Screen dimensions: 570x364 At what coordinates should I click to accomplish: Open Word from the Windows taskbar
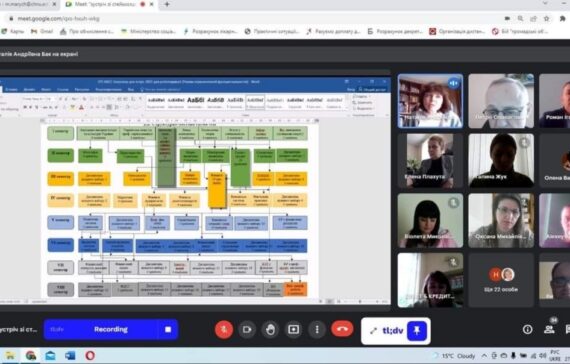tap(70, 355)
